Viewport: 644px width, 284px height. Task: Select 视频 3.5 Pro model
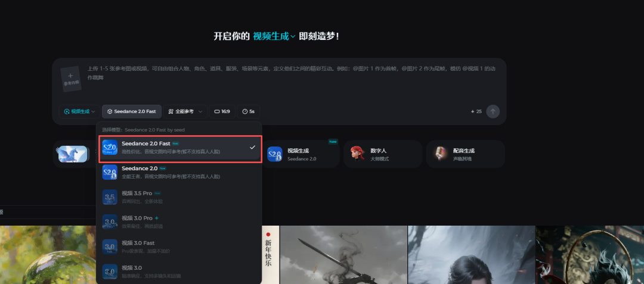click(179, 197)
